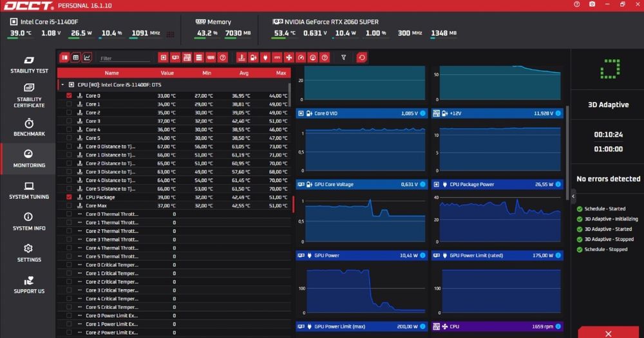
Task: Toggle fan sensor type filter
Action: pos(289,58)
